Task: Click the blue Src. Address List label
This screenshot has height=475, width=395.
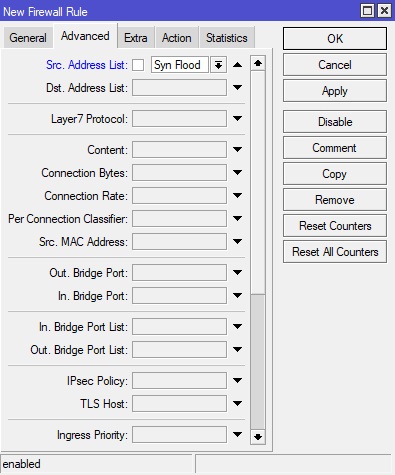Action: pyautogui.click(x=87, y=65)
